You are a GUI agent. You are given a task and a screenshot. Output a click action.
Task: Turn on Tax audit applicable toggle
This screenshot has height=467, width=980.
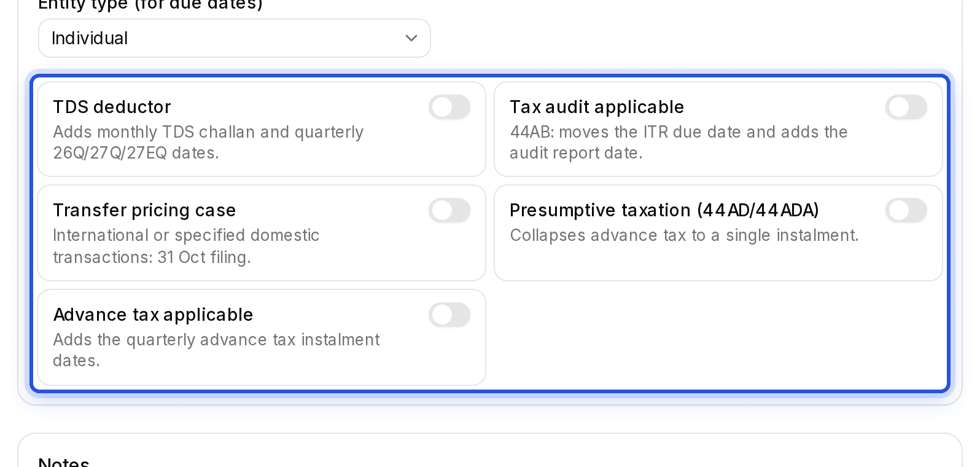pos(906,107)
